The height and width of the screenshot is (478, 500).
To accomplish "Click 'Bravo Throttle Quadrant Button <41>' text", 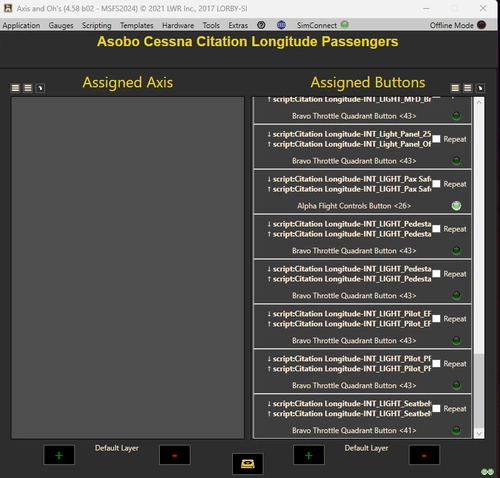I will 354,430.
